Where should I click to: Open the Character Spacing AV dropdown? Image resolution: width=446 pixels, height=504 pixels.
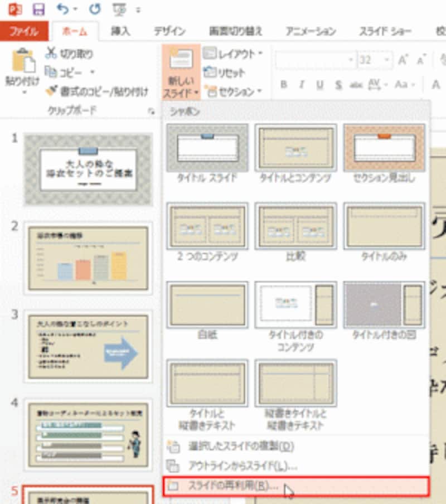(x=378, y=85)
